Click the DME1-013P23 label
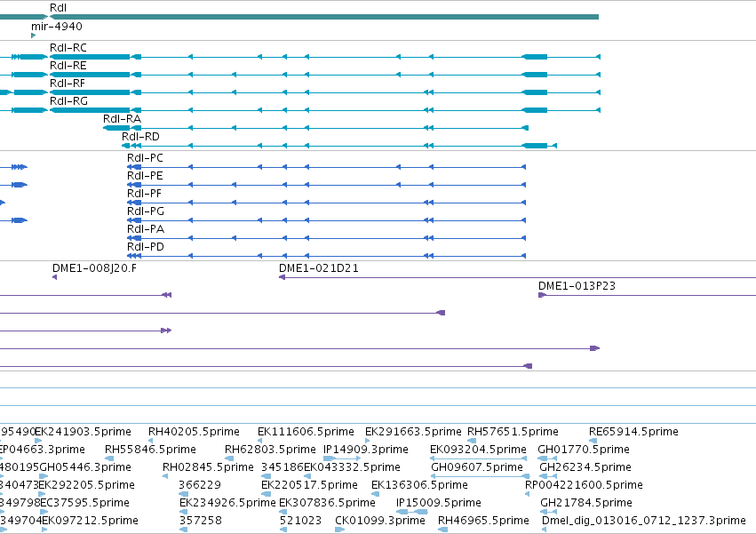The height and width of the screenshot is (534, 756). [x=577, y=286]
